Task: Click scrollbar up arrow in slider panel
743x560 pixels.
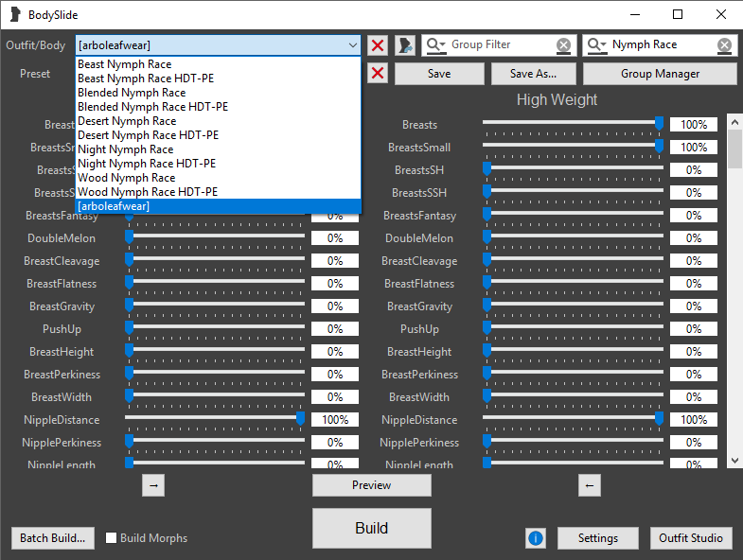Action: 734,122
